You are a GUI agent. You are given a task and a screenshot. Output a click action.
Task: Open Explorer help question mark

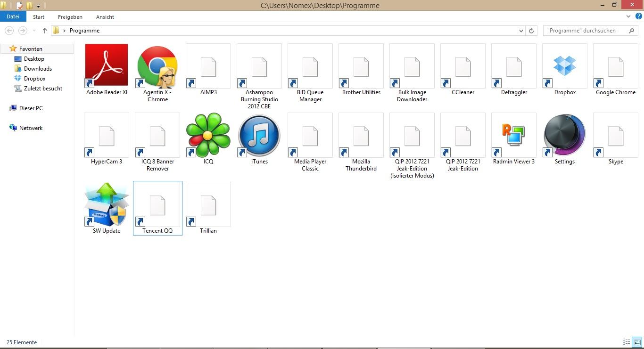coord(639,16)
